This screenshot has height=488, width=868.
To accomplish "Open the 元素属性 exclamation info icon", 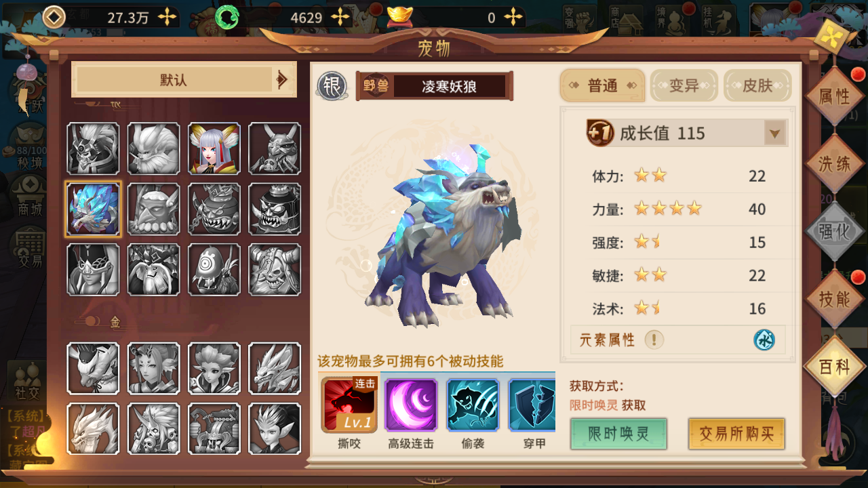I will click(x=654, y=340).
